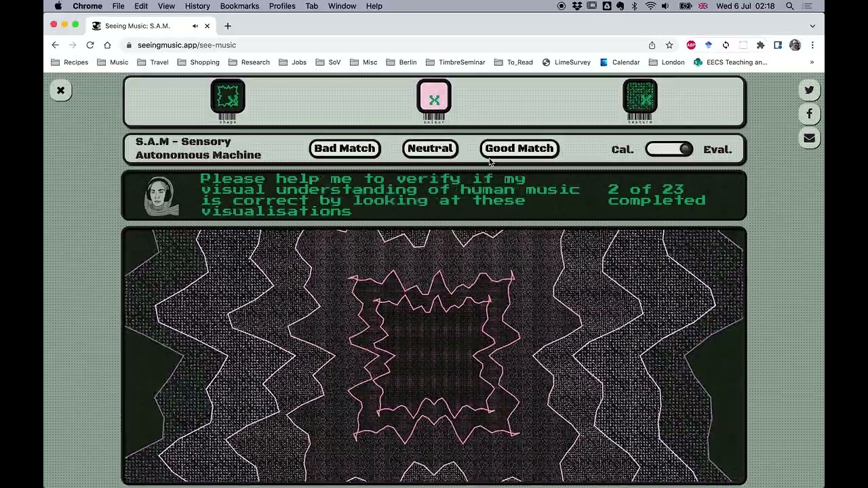Open the Edit menu

point(141,6)
